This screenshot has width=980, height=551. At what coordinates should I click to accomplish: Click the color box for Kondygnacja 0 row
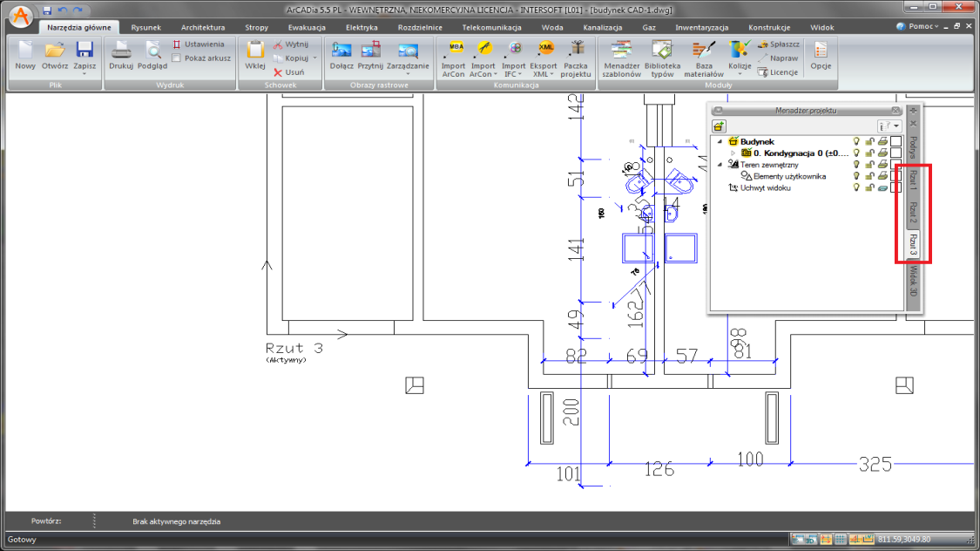click(x=896, y=153)
